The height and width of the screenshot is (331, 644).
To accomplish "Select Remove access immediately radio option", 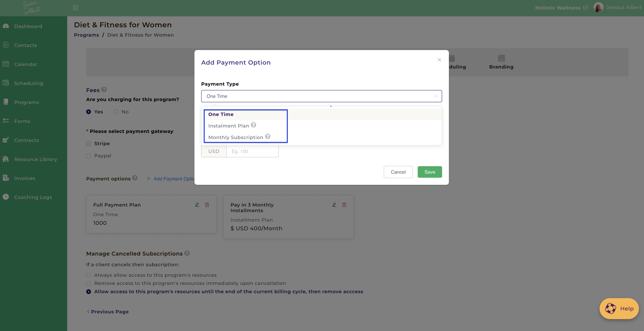I will point(89,283).
